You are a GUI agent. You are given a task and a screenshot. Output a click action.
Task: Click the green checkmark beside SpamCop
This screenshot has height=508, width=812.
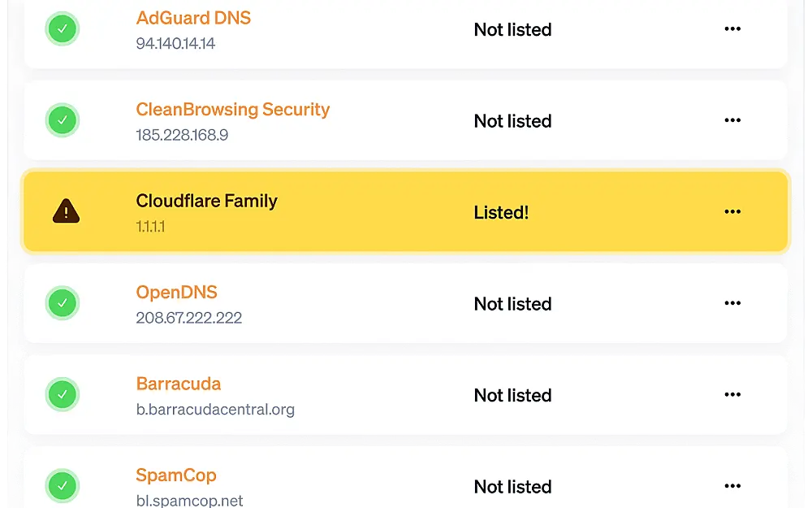[x=63, y=486]
